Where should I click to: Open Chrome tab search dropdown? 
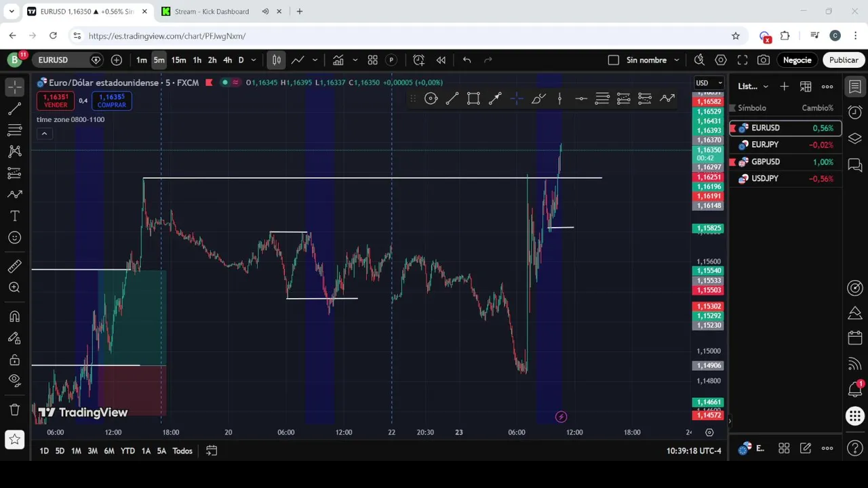[x=12, y=12]
